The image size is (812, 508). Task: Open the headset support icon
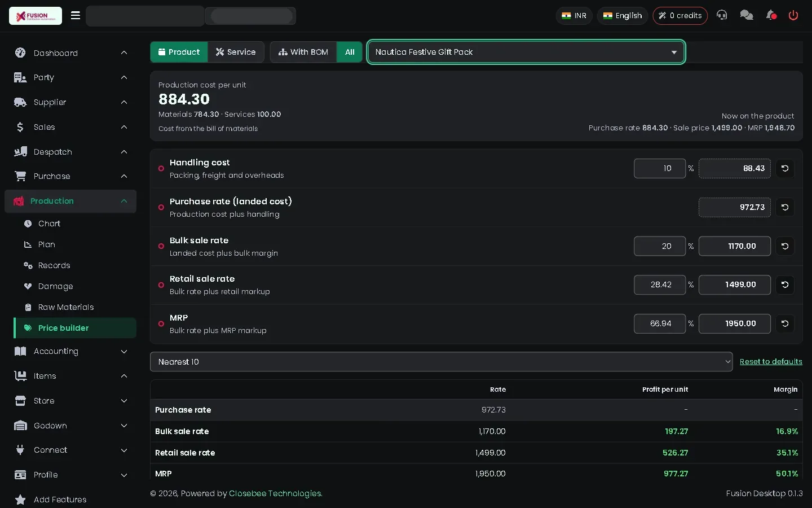pyautogui.click(x=722, y=15)
